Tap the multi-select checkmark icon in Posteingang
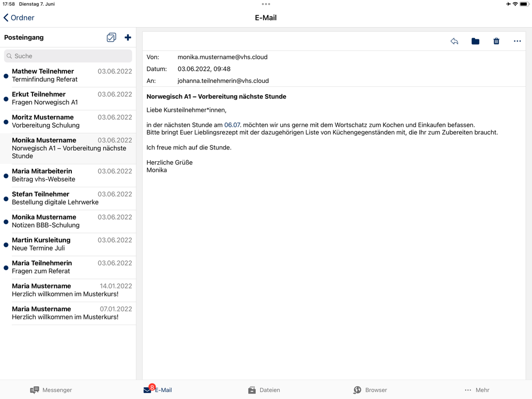 [111, 37]
